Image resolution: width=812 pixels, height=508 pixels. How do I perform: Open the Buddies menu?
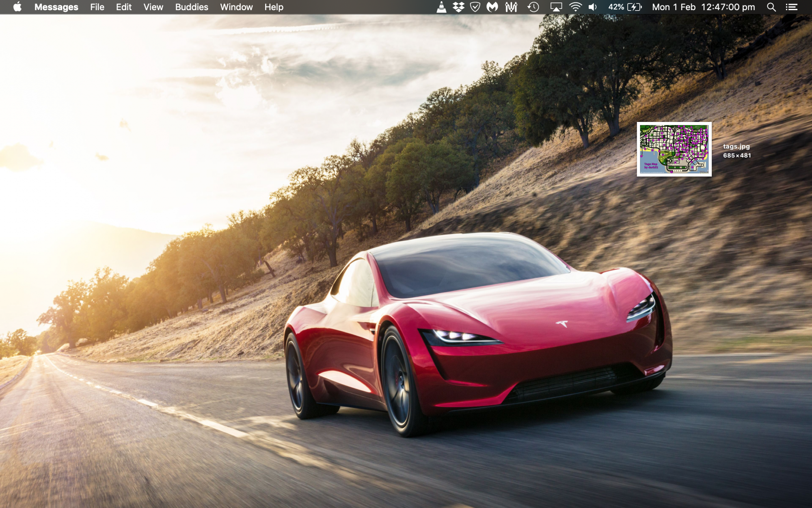click(192, 7)
